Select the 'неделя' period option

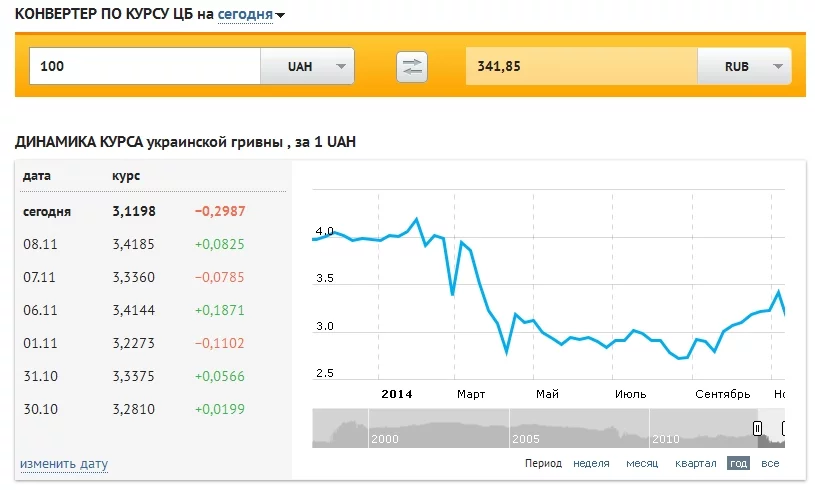pyautogui.click(x=592, y=464)
